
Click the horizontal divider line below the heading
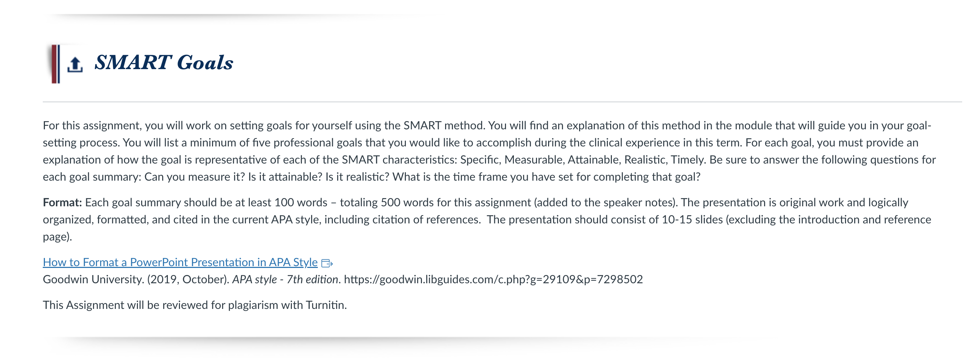(x=502, y=102)
